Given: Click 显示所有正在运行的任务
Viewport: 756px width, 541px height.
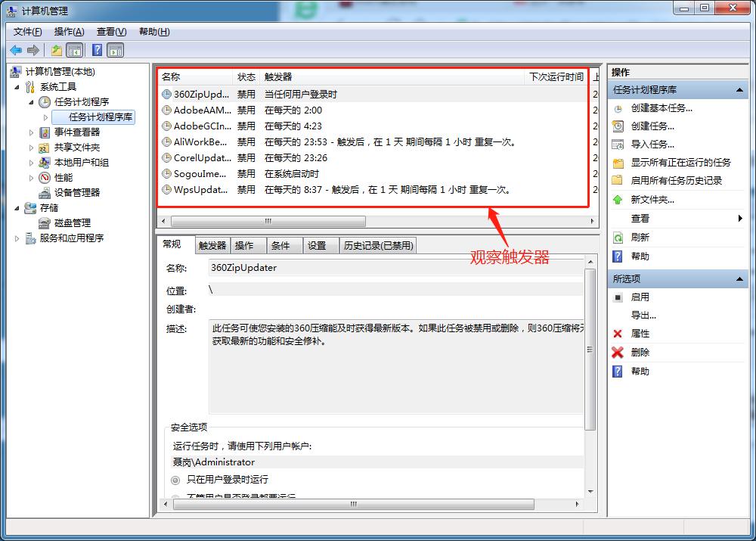Looking at the screenshot, I should (x=681, y=163).
